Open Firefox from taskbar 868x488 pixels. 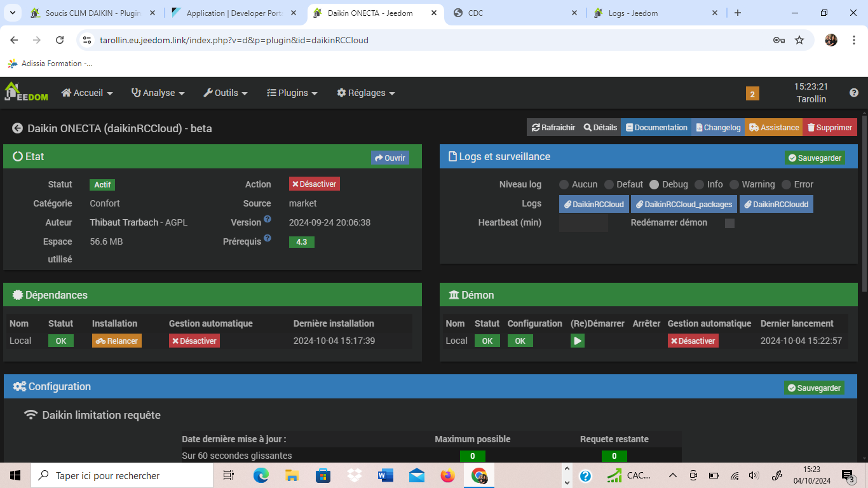448,475
